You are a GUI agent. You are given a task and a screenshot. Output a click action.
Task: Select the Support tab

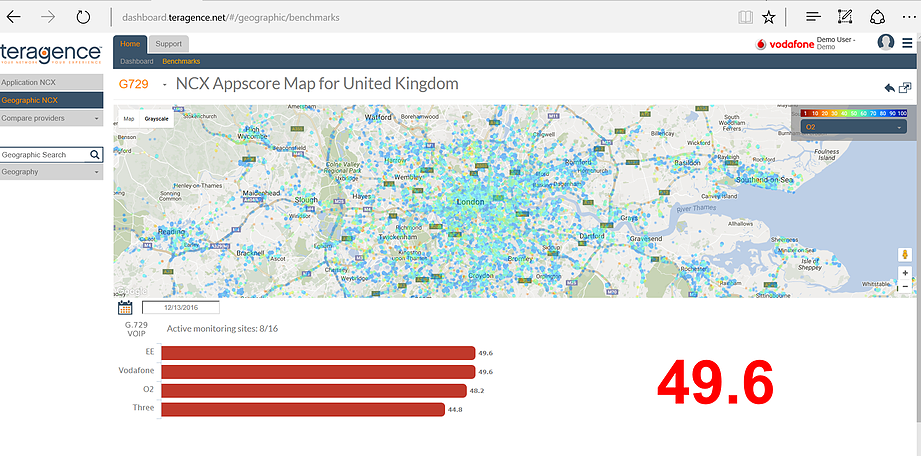point(169,44)
